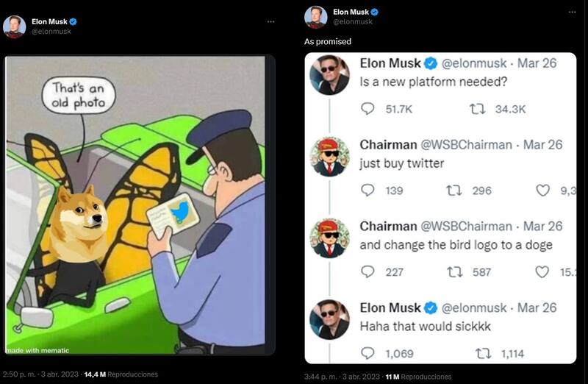
Task: Open the three-dot menu on right tweet
Action: click(x=571, y=13)
